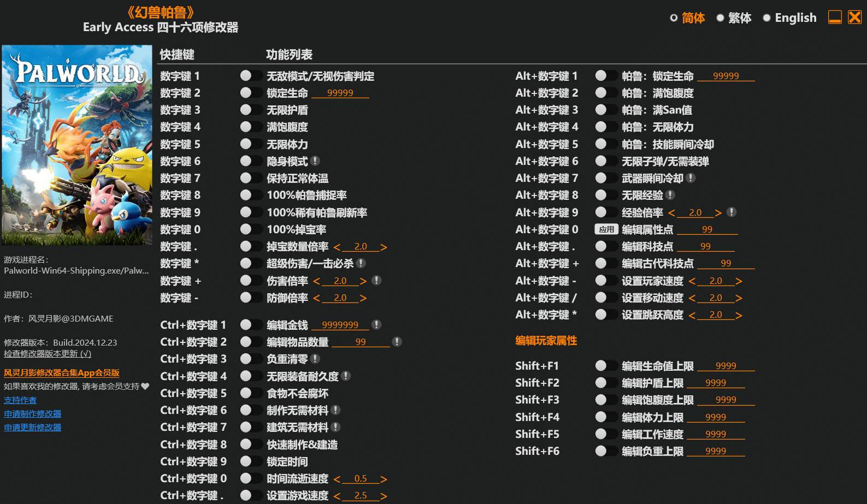Click the info icon beside 无限装备耐久度
This screenshot has height=504, width=867.
point(346,376)
